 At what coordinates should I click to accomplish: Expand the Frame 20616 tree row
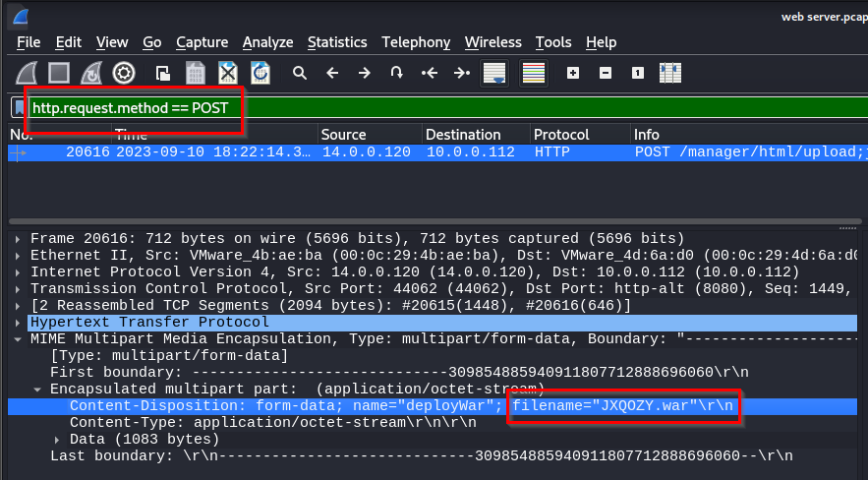pyautogui.click(x=20, y=239)
